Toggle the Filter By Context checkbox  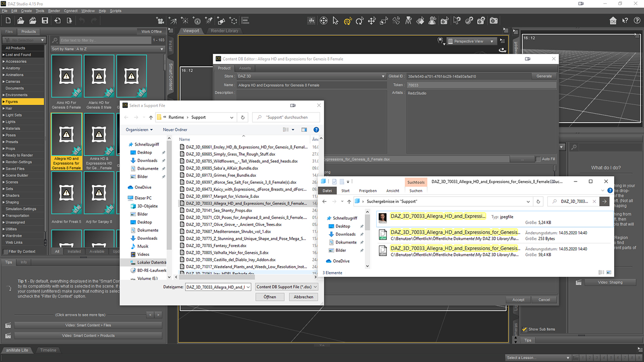[6, 251]
